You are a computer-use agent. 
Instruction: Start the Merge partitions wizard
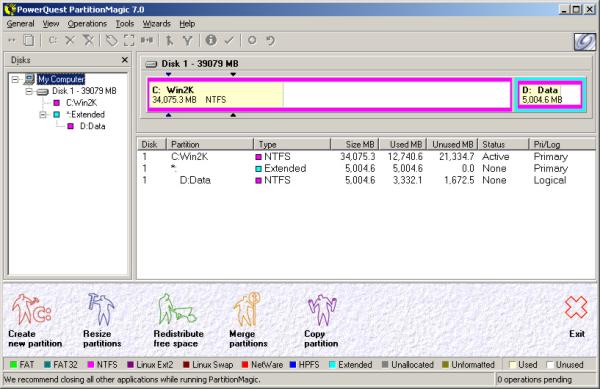click(x=248, y=309)
